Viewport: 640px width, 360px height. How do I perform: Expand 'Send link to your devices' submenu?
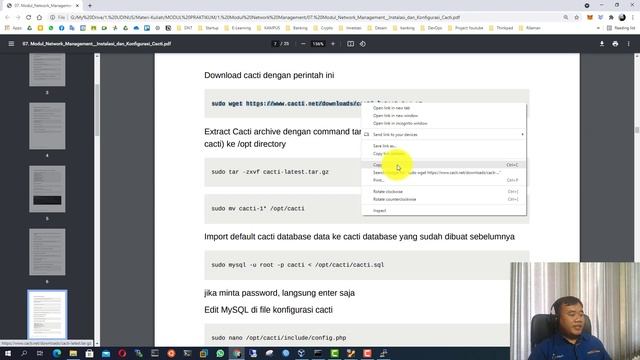tap(444, 135)
